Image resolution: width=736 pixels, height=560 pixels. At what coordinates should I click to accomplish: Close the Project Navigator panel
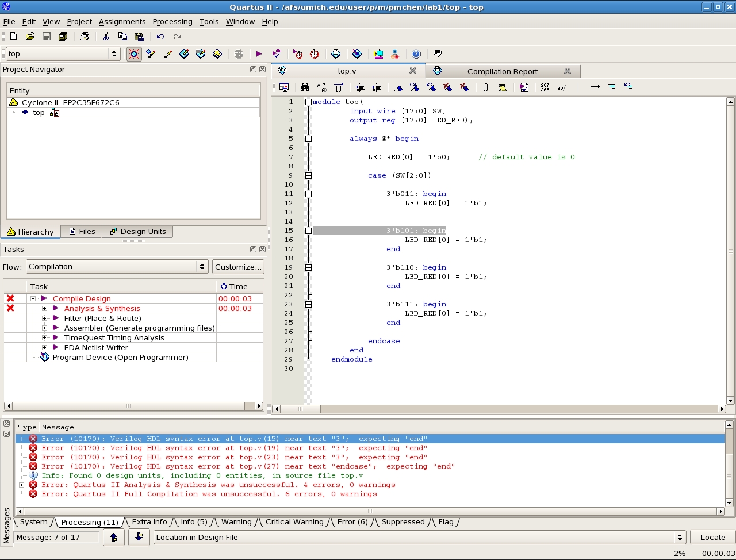coord(262,69)
